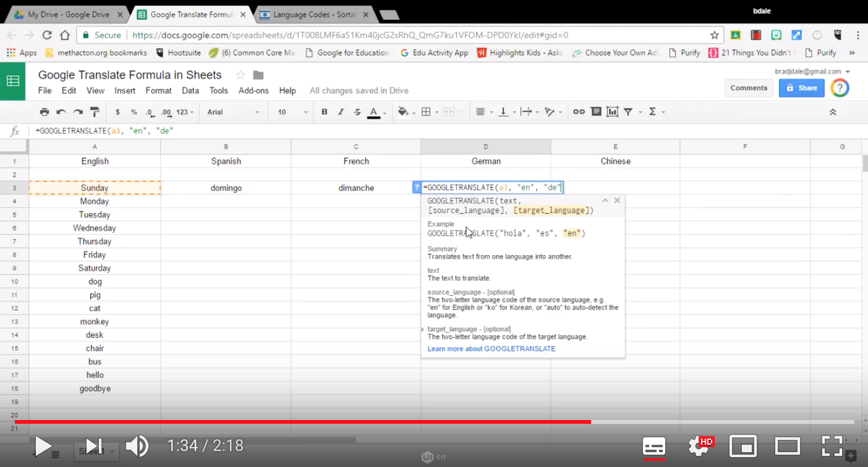The image size is (868, 467).
Task: Decrease decimal places in the toolbar
Action: [x=150, y=112]
